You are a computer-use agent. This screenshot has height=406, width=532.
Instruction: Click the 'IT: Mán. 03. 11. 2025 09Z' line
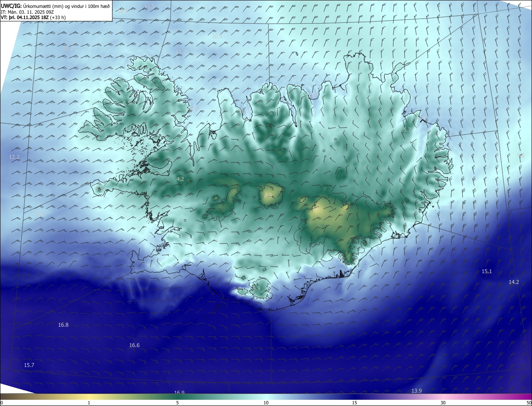pyautogui.click(x=28, y=12)
